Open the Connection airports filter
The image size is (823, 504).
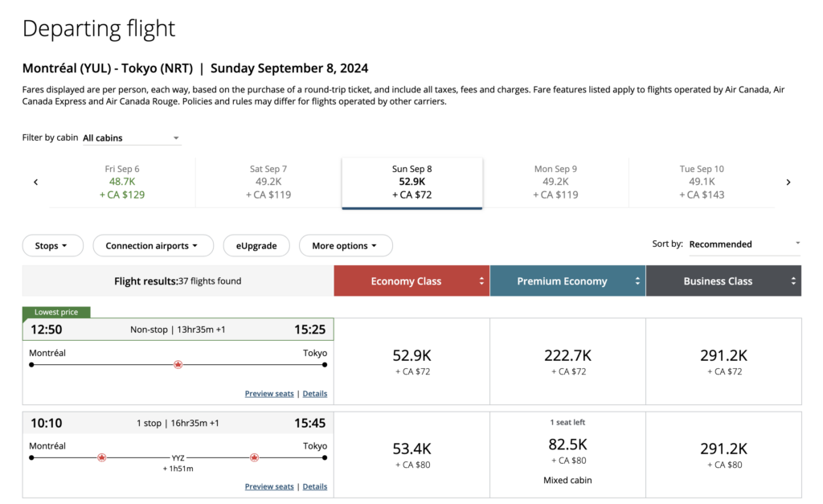153,246
